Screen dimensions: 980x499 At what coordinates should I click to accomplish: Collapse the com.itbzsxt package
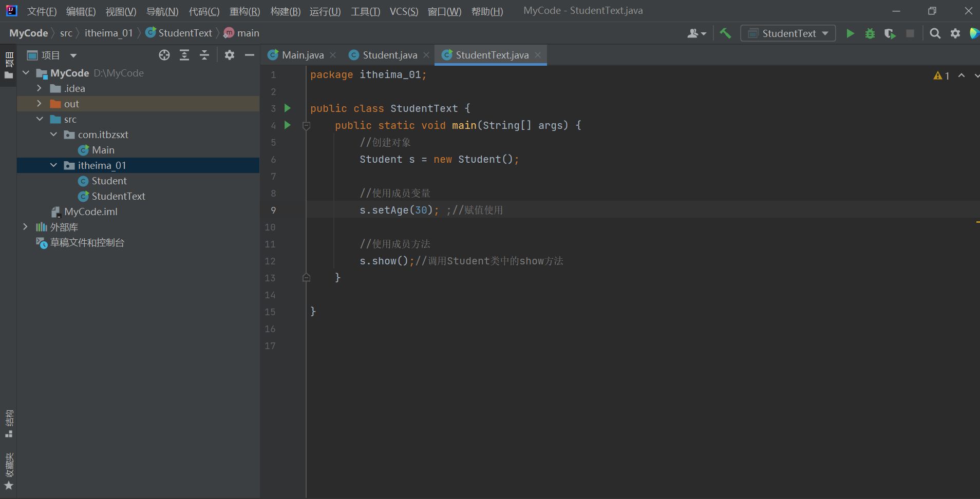(53, 135)
